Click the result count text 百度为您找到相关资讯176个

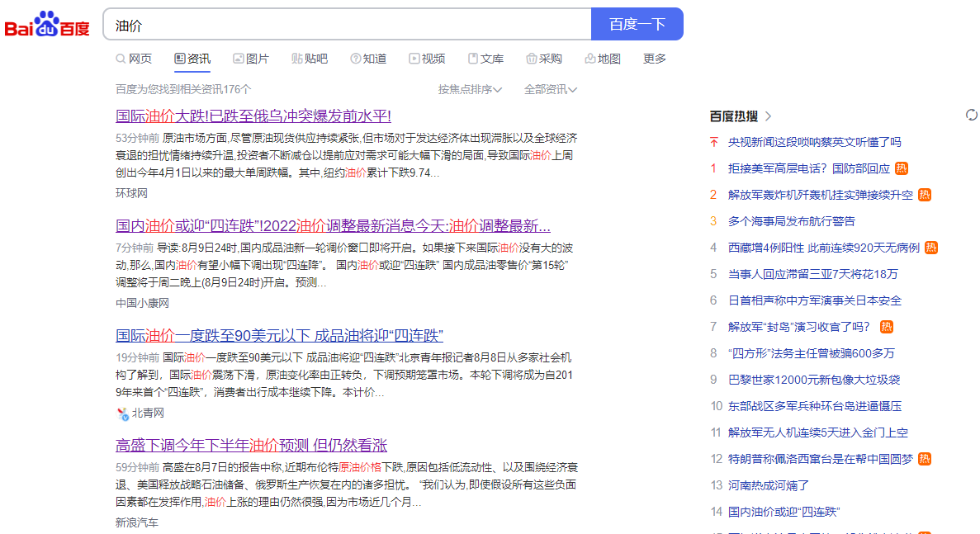pos(183,89)
